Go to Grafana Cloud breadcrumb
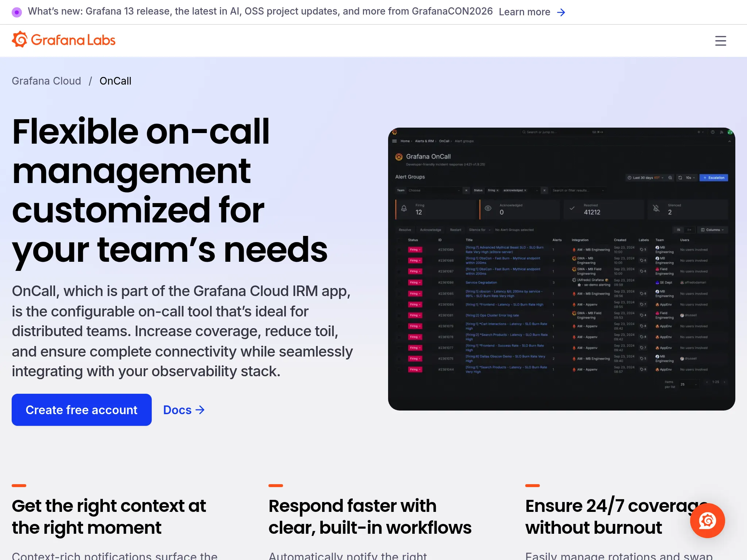Viewport: 747px width, 560px height. (x=46, y=81)
